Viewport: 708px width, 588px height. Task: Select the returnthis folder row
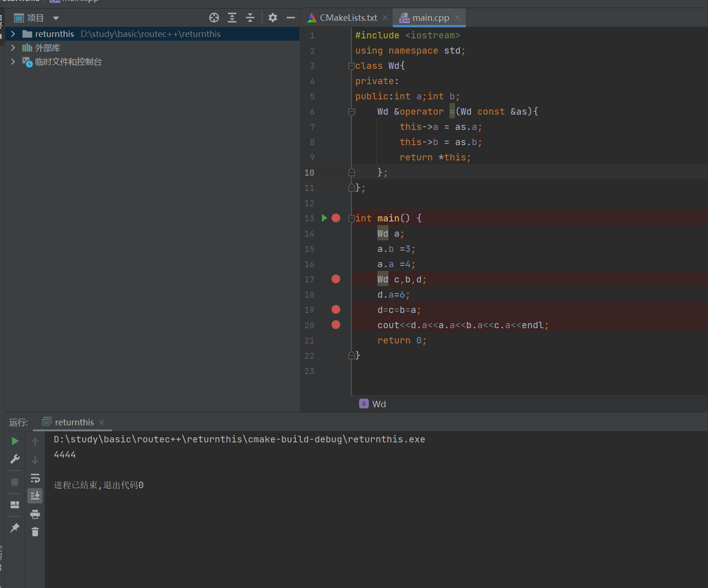[x=152, y=34]
